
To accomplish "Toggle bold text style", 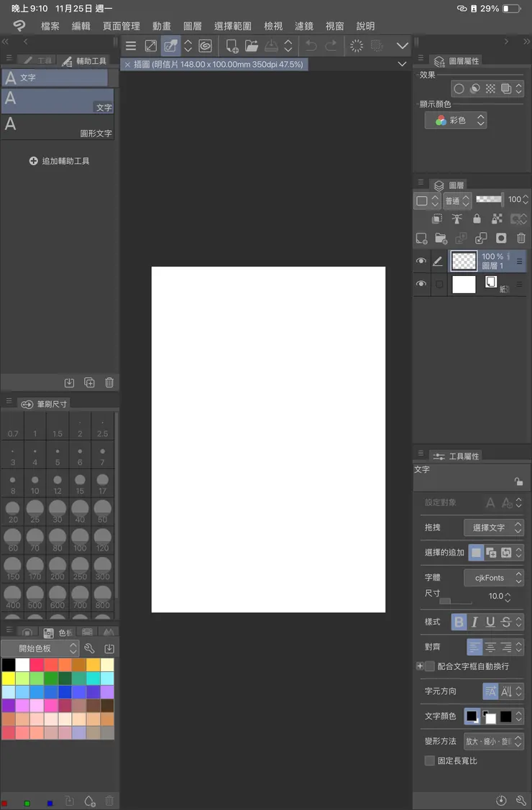I will [459, 622].
